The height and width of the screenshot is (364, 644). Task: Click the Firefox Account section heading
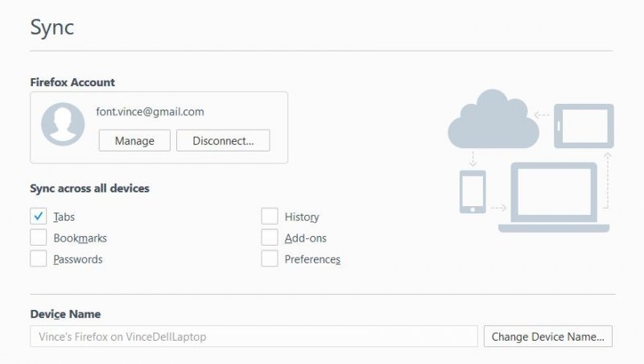pyautogui.click(x=72, y=82)
